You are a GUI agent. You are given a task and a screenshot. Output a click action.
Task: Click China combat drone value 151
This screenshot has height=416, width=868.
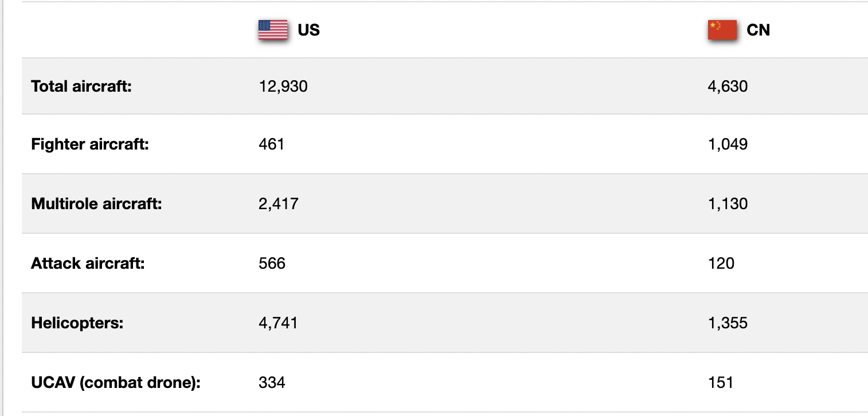[x=721, y=382]
